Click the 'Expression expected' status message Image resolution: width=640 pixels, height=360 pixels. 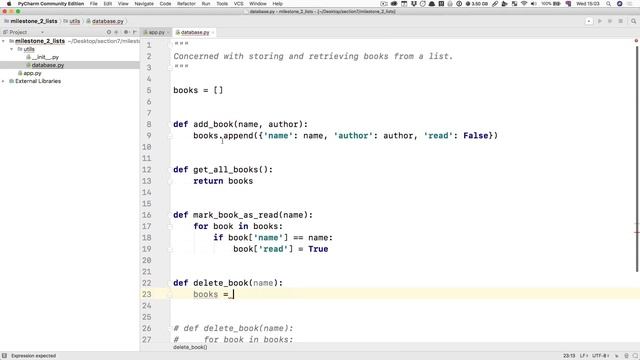click(33, 356)
